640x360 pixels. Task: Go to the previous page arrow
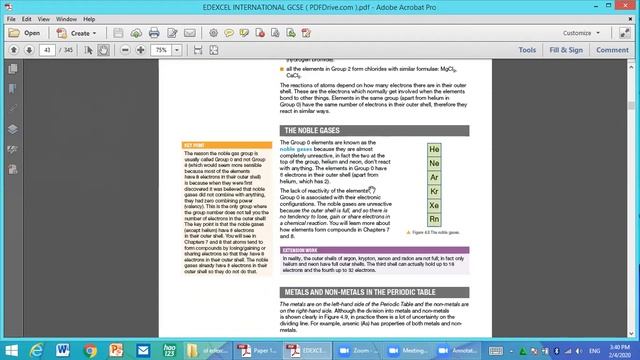coord(14,50)
